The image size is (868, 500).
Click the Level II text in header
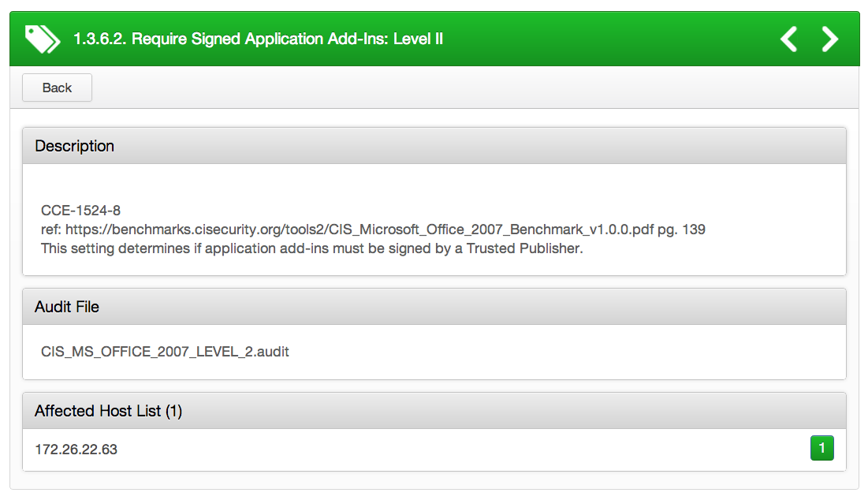[x=418, y=39]
